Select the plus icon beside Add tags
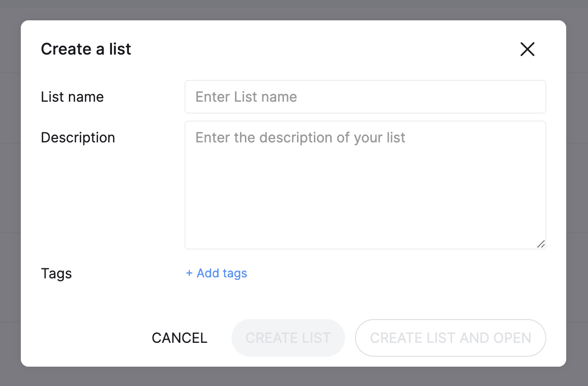588x386 pixels. click(x=189, y=273)
